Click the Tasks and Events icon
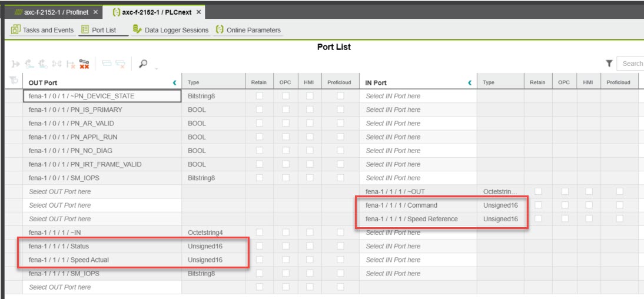644x299 pixels. coord(15,29)
